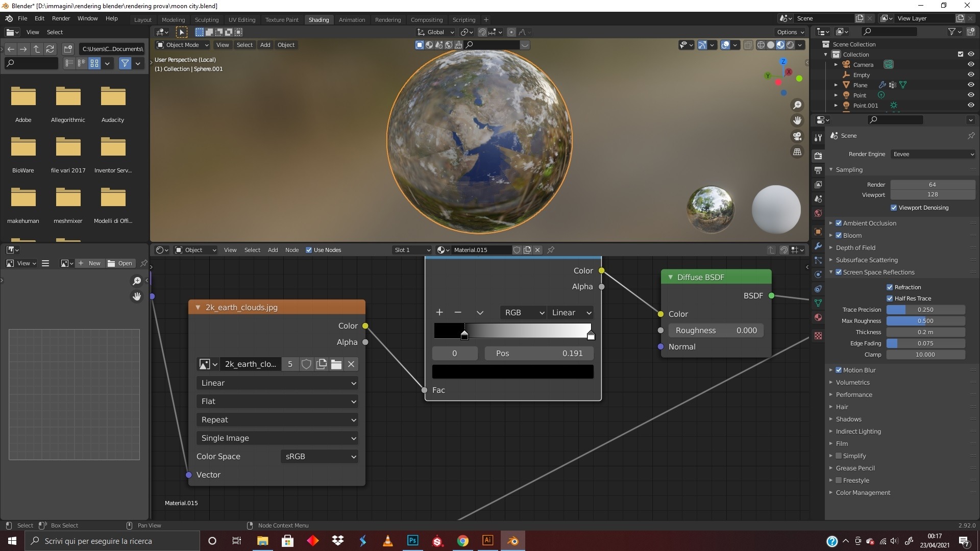Collapse the Sampling panel
980x551 pixels.
click(x=831, y=169)
